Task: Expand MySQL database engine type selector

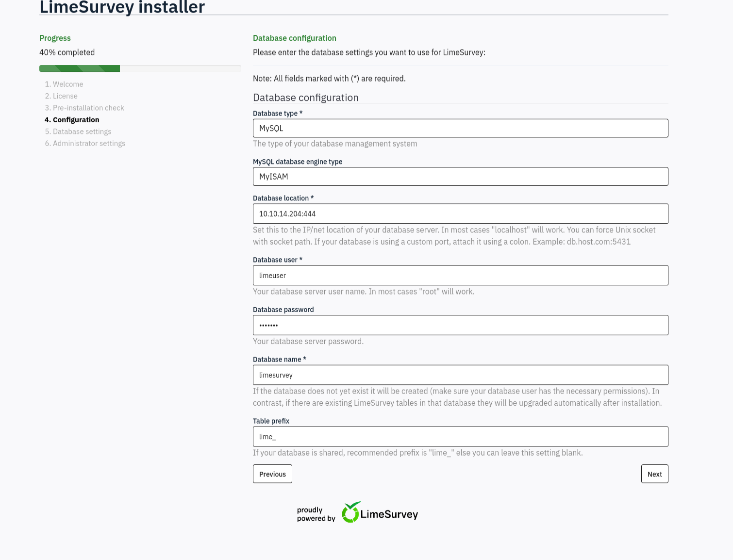Action: point(460,177)
